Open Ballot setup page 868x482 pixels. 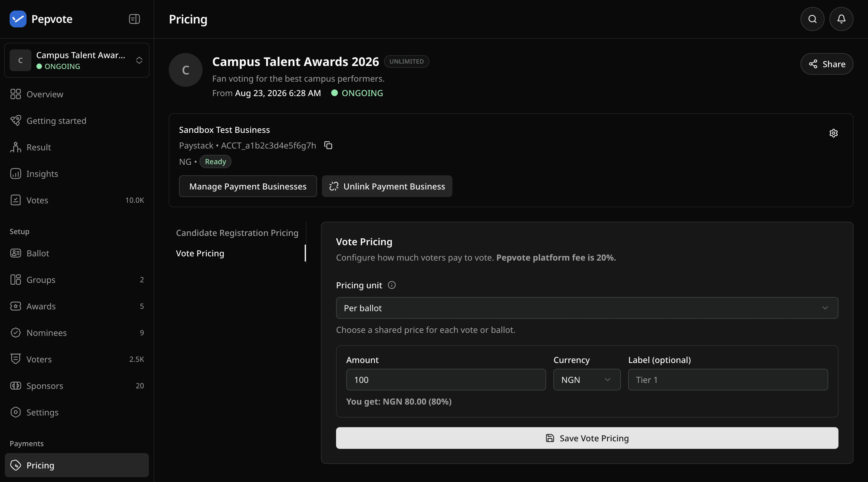tap(77, 253)
